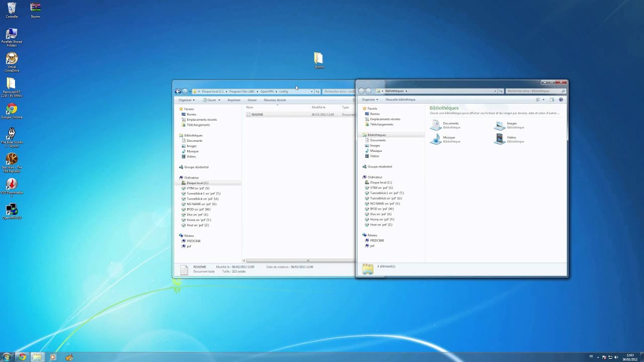This screenshot has height=362, width=644.
Task: Open Images library in the Bibliothèques window content
Action: tap(509, 125)
